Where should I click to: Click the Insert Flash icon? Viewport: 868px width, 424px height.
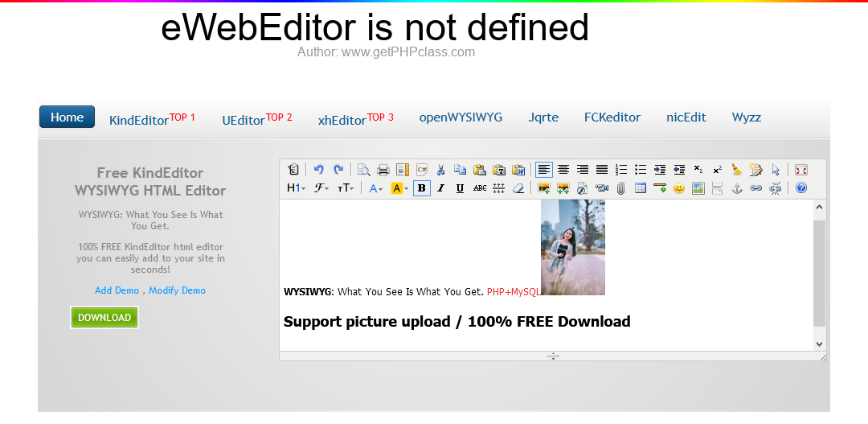point(583,188)
